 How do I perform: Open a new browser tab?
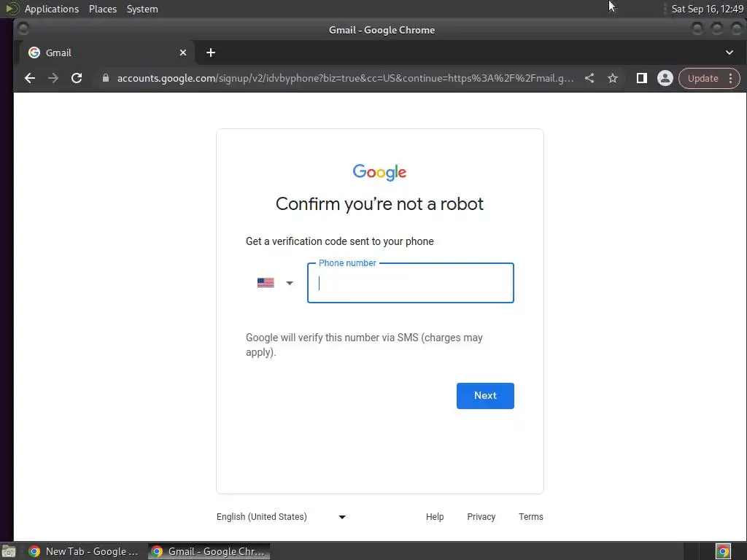(x=211, y=52)
